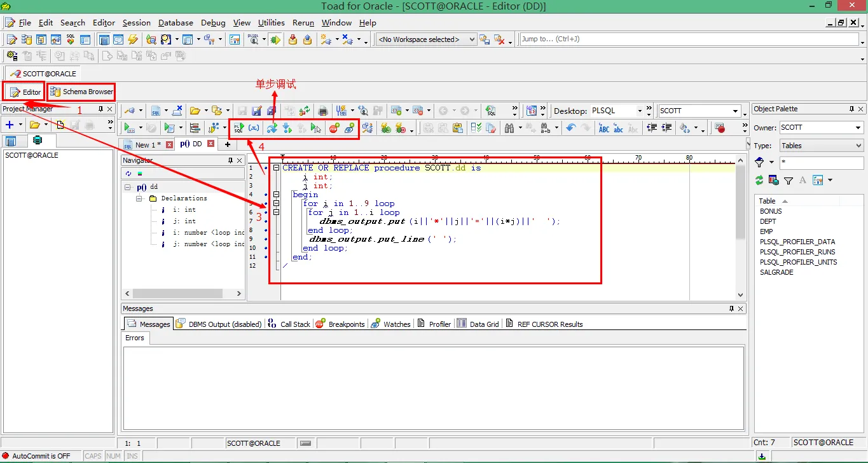Click the SCOTT@ORACLE connection button
The height and width of the screenshot is (463, 868).
tap(43, 74)
